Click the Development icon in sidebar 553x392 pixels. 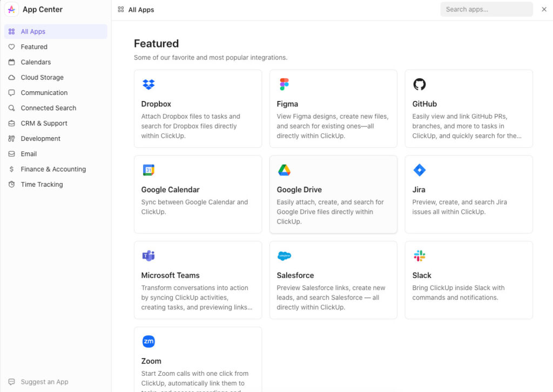[12, 139]
